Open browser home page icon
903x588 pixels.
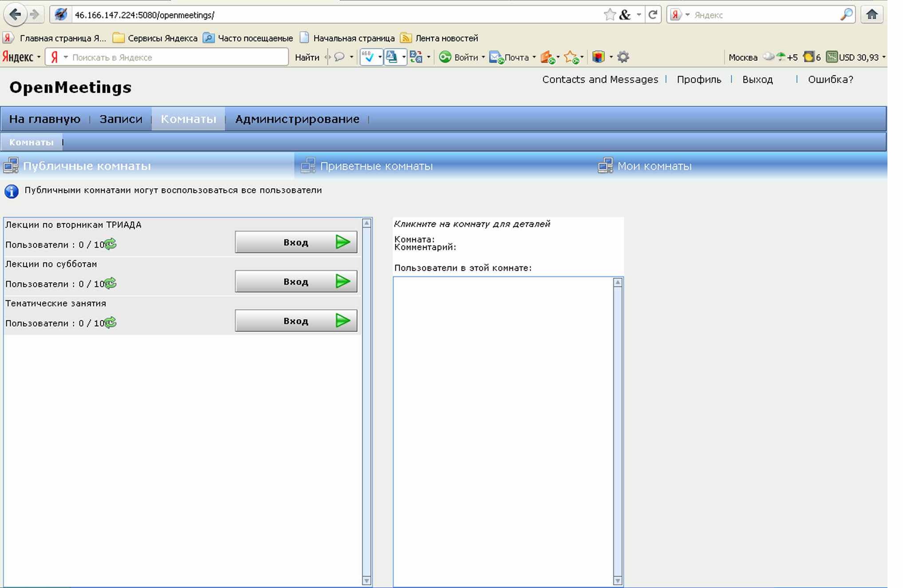tap(872, 15)
